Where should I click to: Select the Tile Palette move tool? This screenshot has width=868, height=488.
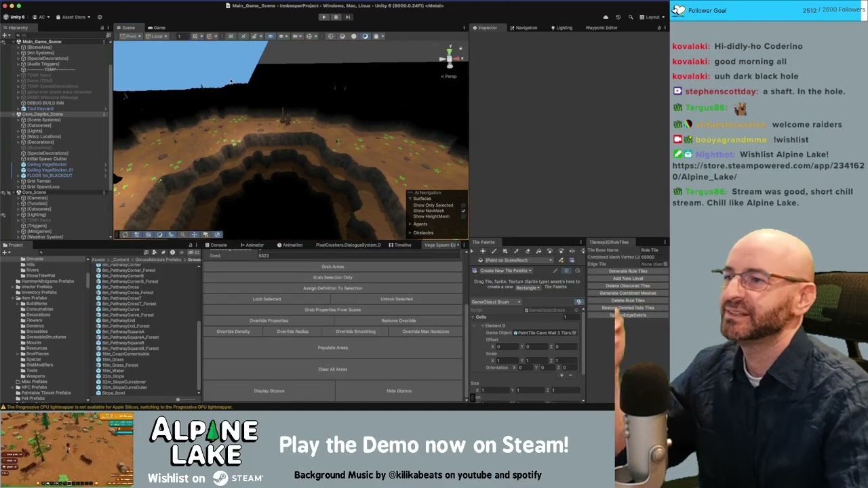(483, 251)
